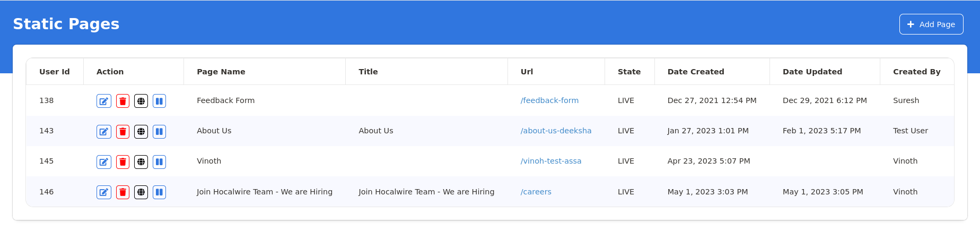Click the Date Created column header

(x=695, y=72)
